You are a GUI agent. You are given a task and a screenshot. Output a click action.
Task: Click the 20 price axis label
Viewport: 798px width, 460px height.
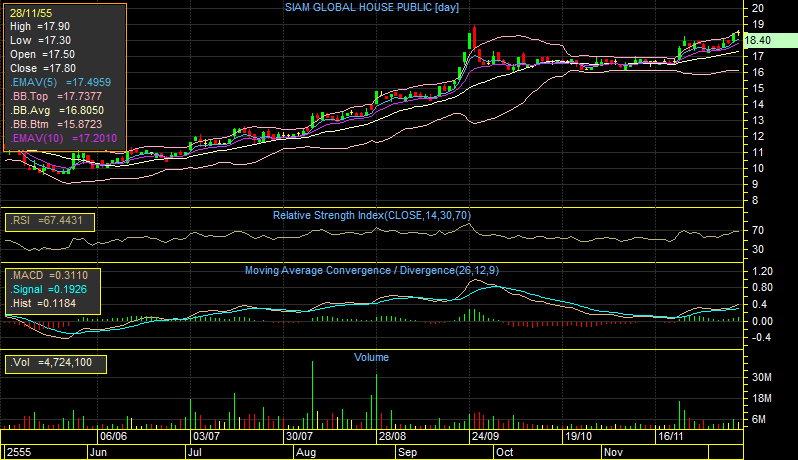point(758,8)
